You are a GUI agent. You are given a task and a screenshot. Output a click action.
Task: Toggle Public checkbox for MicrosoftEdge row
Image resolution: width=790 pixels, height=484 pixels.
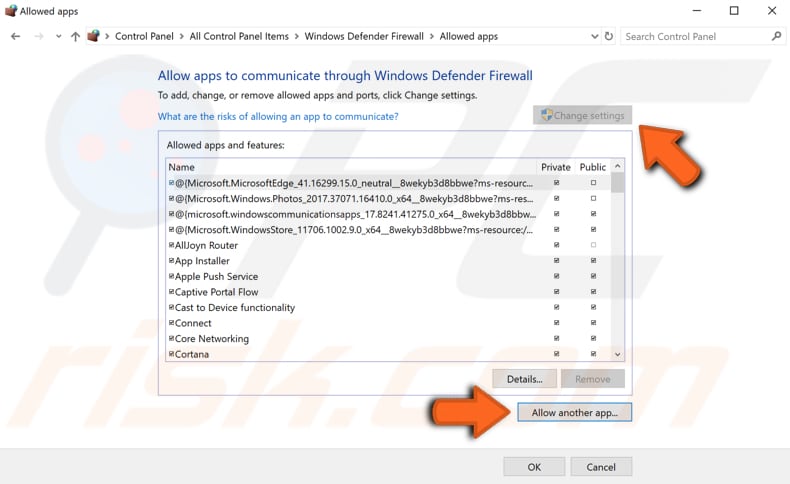tap(594, 183)
